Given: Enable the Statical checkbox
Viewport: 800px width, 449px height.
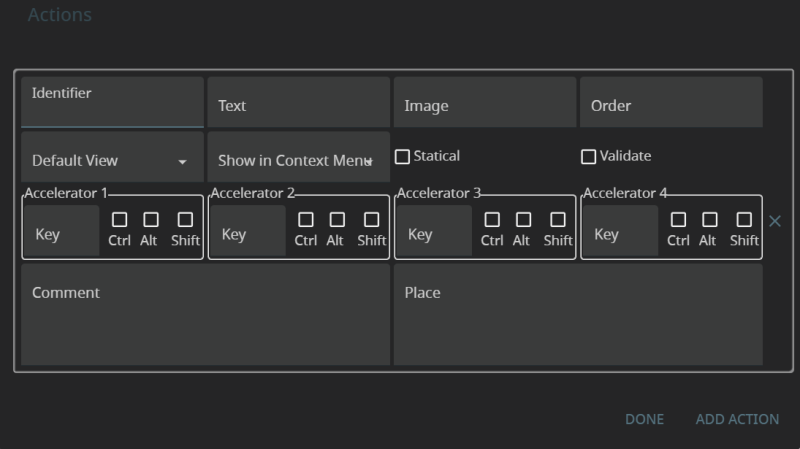Looking at the screenshot, I should coord(403,157).
